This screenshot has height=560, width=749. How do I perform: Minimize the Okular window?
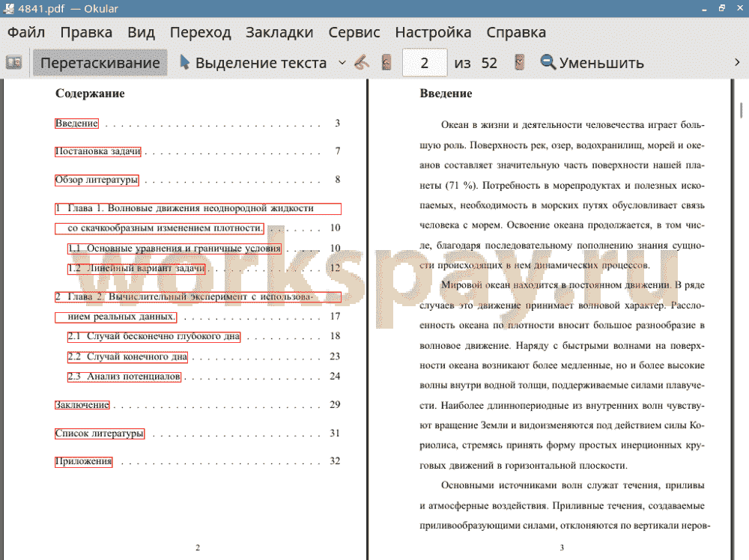click(704, 8)
